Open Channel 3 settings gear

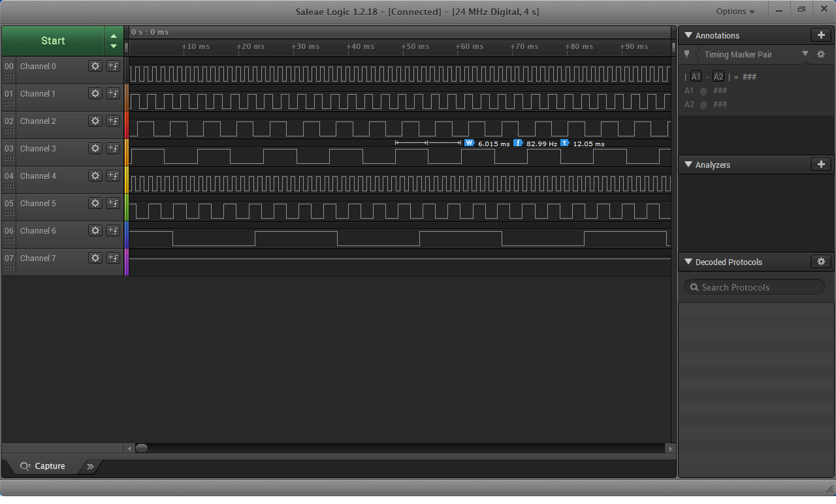95,148
